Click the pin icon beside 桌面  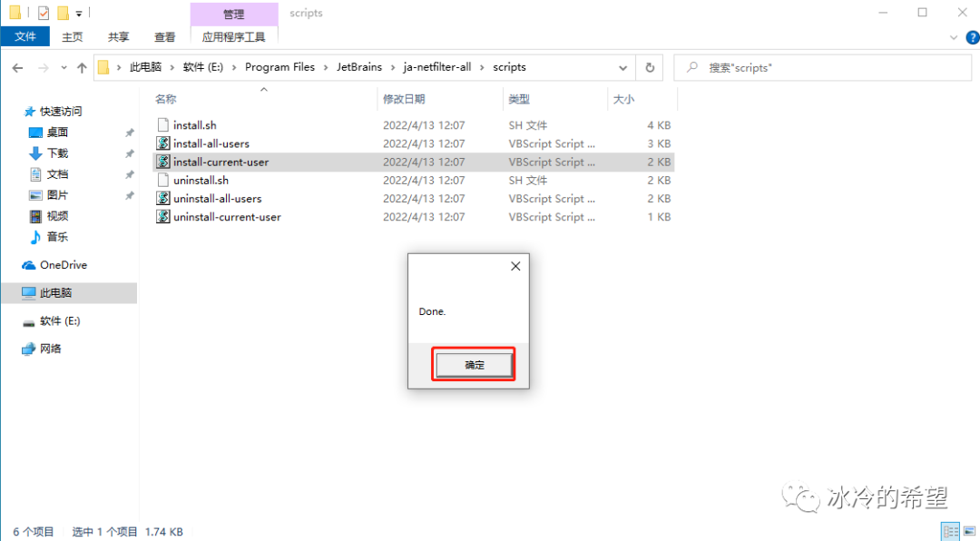(x=130, y=133)
